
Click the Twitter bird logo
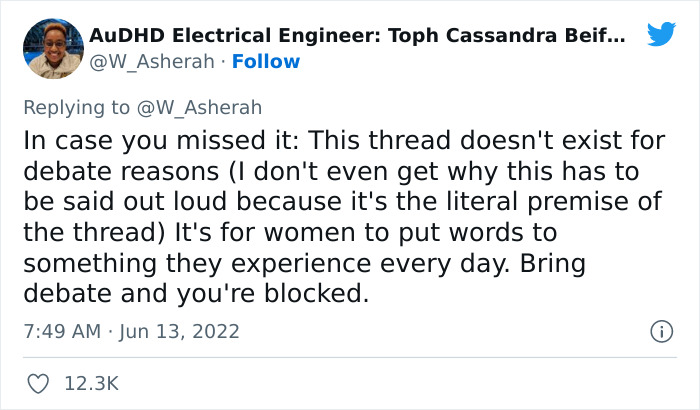point(661,35)
